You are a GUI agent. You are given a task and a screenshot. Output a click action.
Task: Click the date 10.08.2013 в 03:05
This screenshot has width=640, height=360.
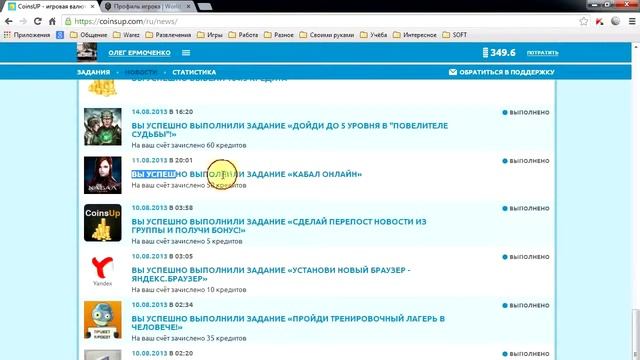click(162, 256)
